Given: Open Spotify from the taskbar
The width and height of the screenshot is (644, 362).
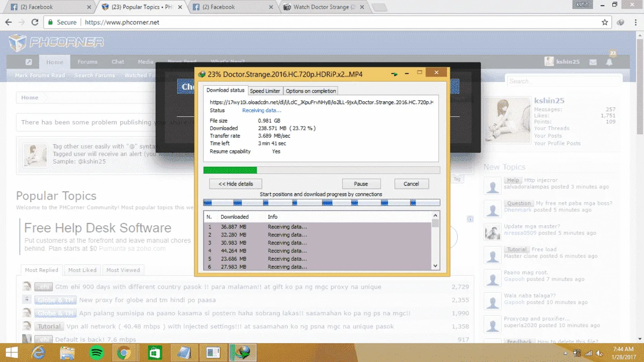Looking at the screenshot, I should (x=96, y=352).
